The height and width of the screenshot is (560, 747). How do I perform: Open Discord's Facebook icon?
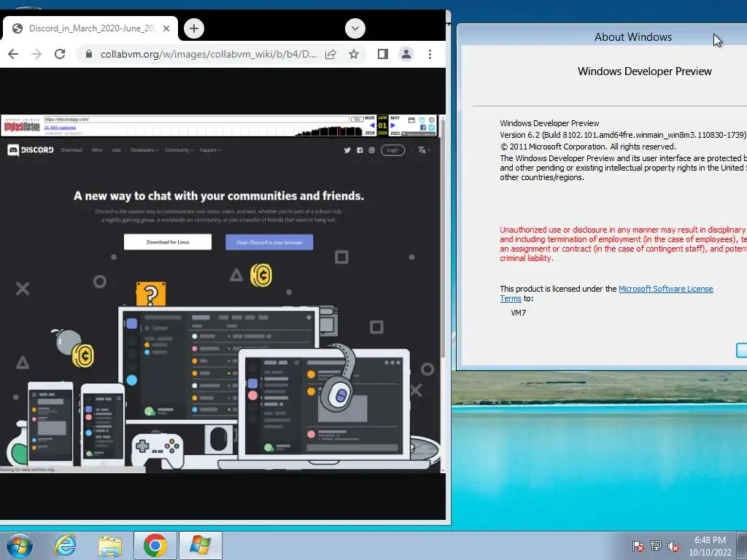coord(360,150)
